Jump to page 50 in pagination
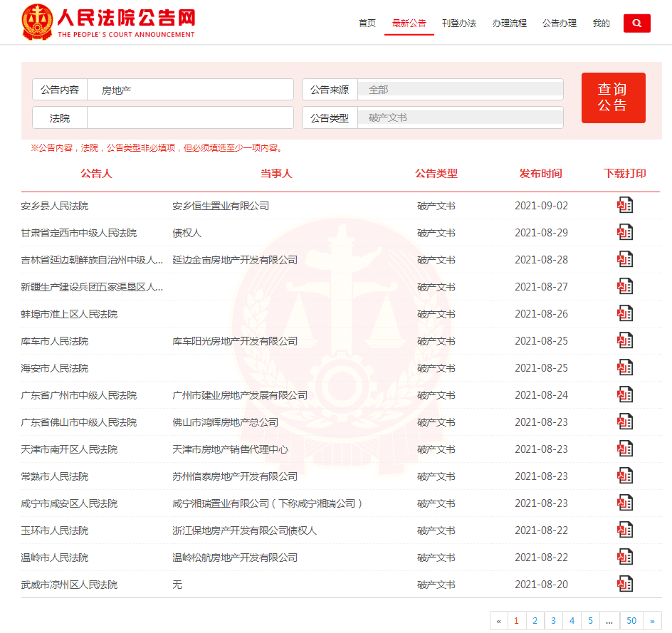Screen dimensions: 672x633 click(x=631, y=621)
